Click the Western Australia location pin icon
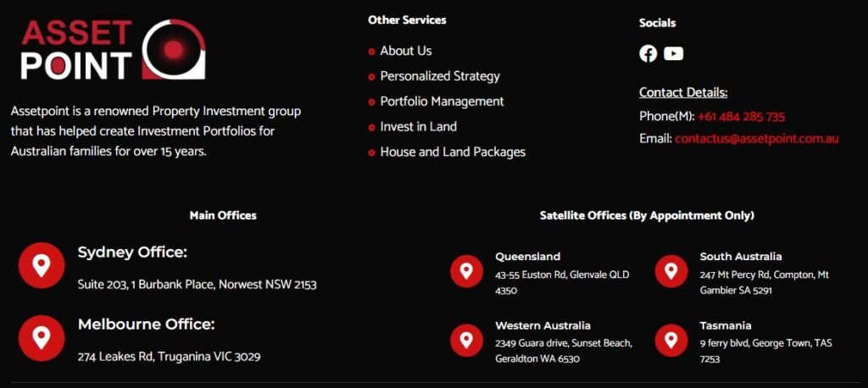The width and height of the screenshot is (868, 388). pos(467,340)
